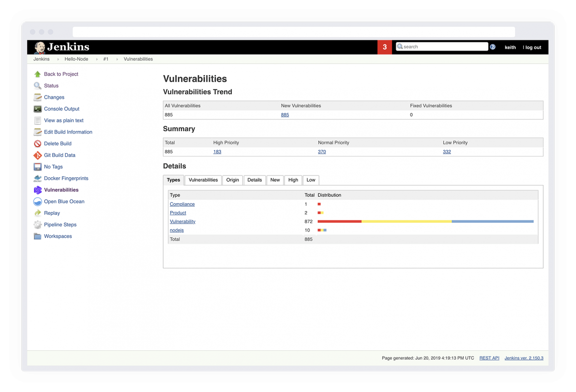Screen dimensions: 576x392
Task: Switch to the Origin tab in Details
Action: 232,180
